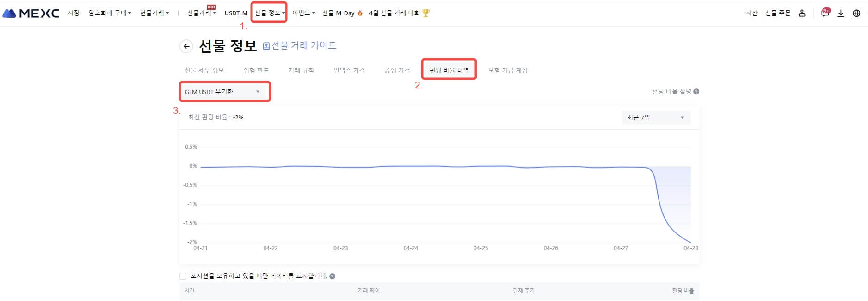Click the 자산 button in header
This screenshot has width=868, height=301.
click(751, 13)
